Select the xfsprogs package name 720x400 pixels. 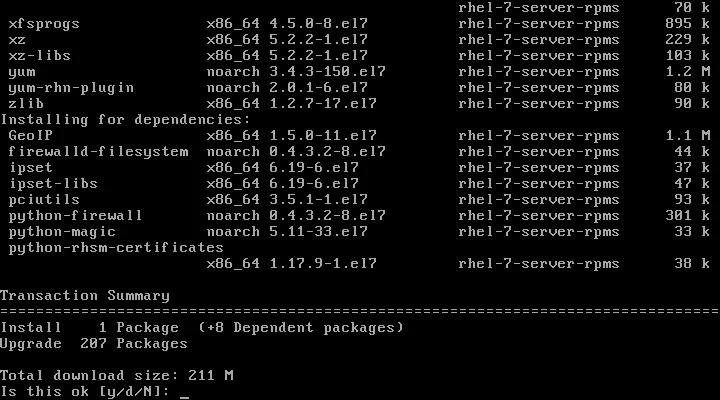click(x=44, y=23)
